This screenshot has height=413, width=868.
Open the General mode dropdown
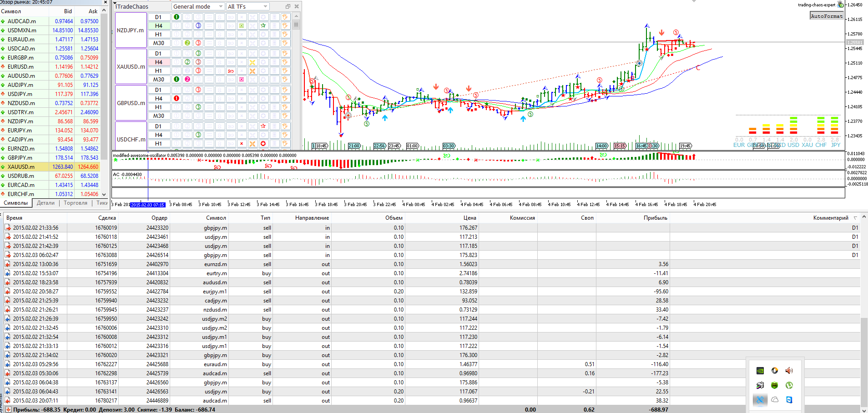click(198, 6)
